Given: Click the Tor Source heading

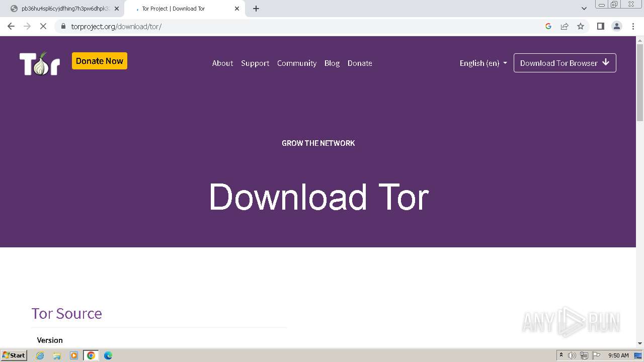Looking at the screenshot, I should coord(66,313).
